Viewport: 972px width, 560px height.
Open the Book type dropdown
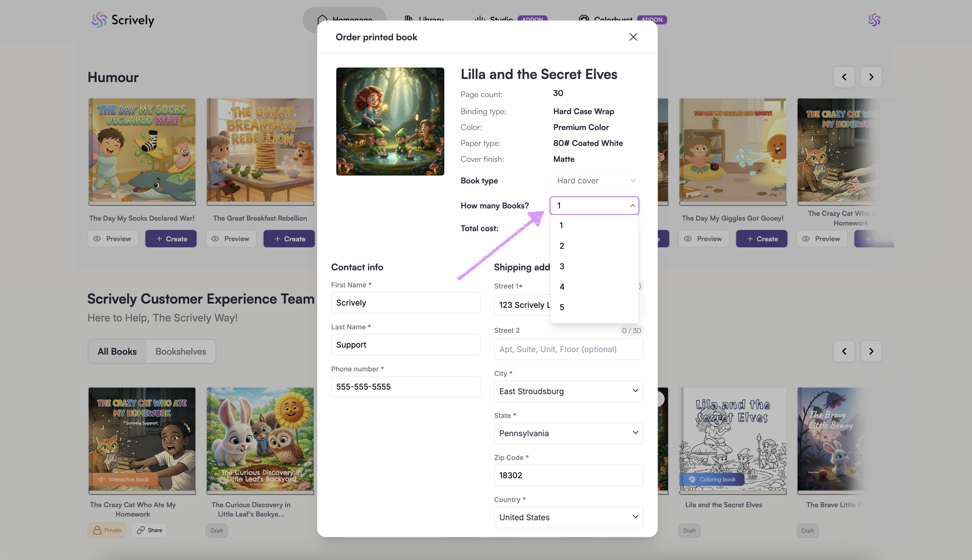(594, 181)
